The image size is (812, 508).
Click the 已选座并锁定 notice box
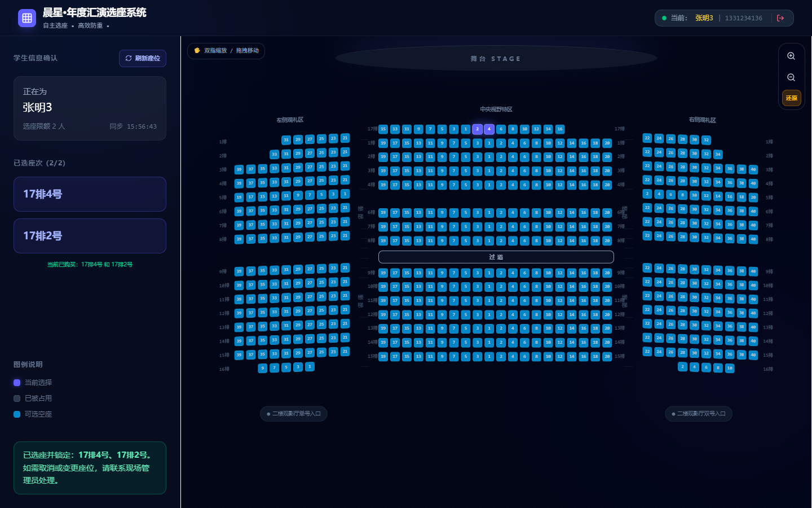90,468
